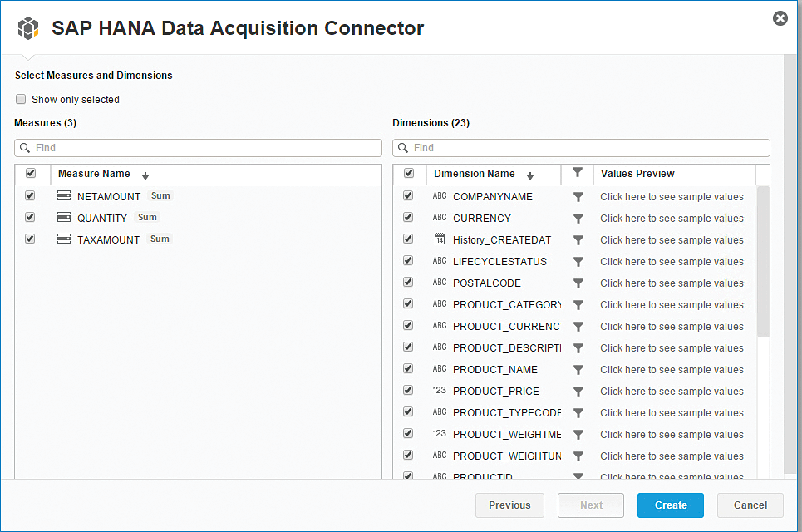
Task: Click the filter icon for CURRENCY row
Action: tap(578, 219)
